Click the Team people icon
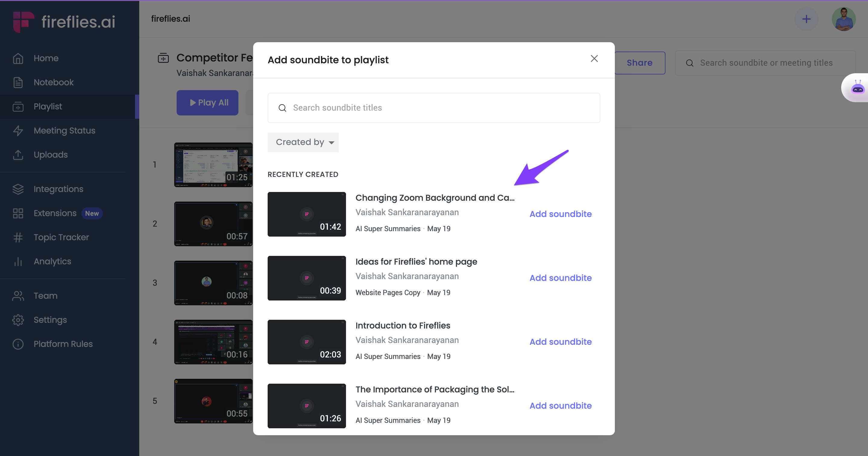 coord(18,296)
